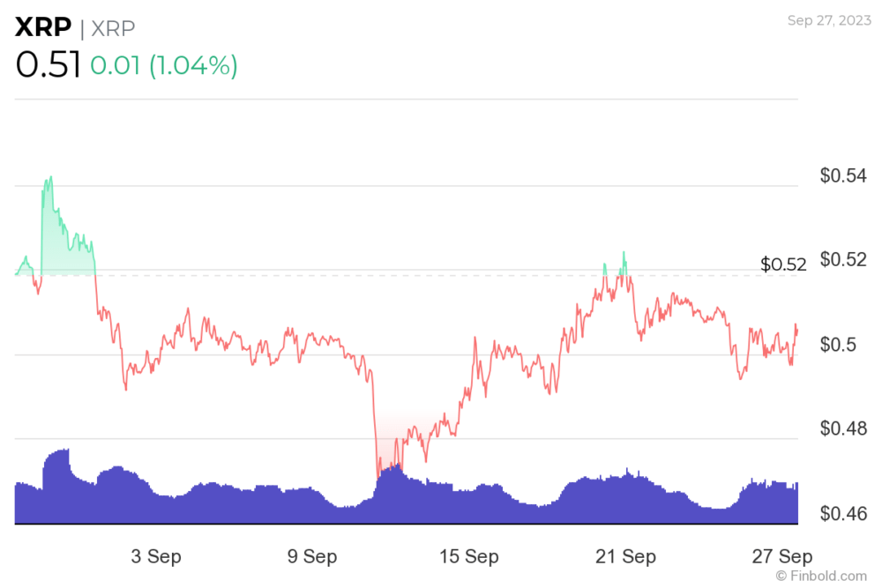The height and width of the screenshot is (588, 882).
Task: Click the $0.52 axis label
Action: 843,259
